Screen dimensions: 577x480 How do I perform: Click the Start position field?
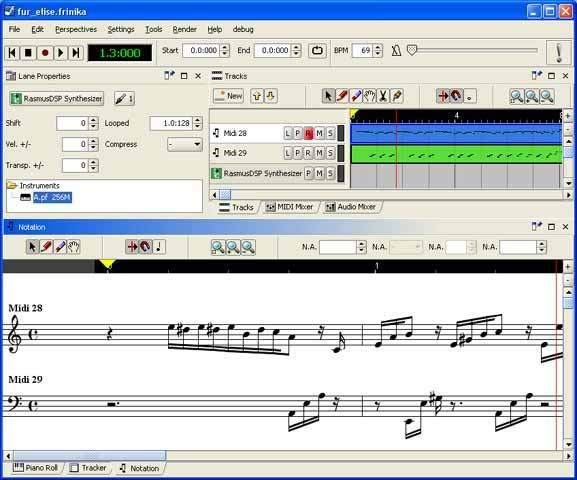[201, 50]
